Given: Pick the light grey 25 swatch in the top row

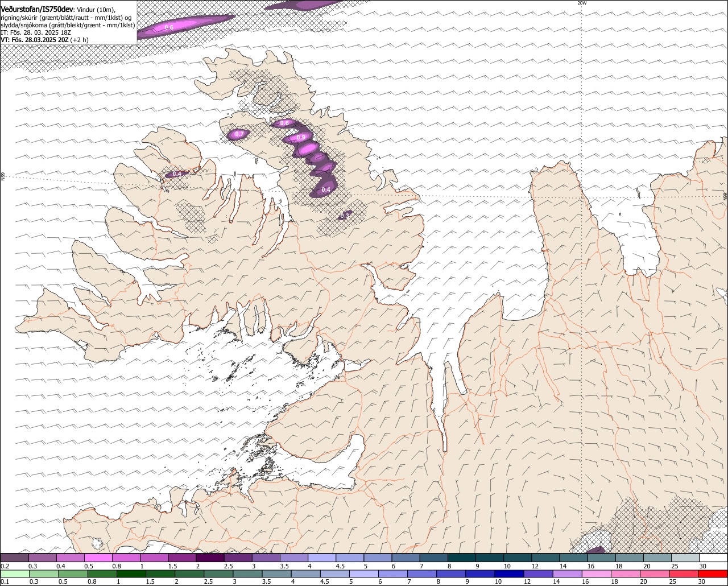Looking at the screenshot, I should [x=685, y=558].
